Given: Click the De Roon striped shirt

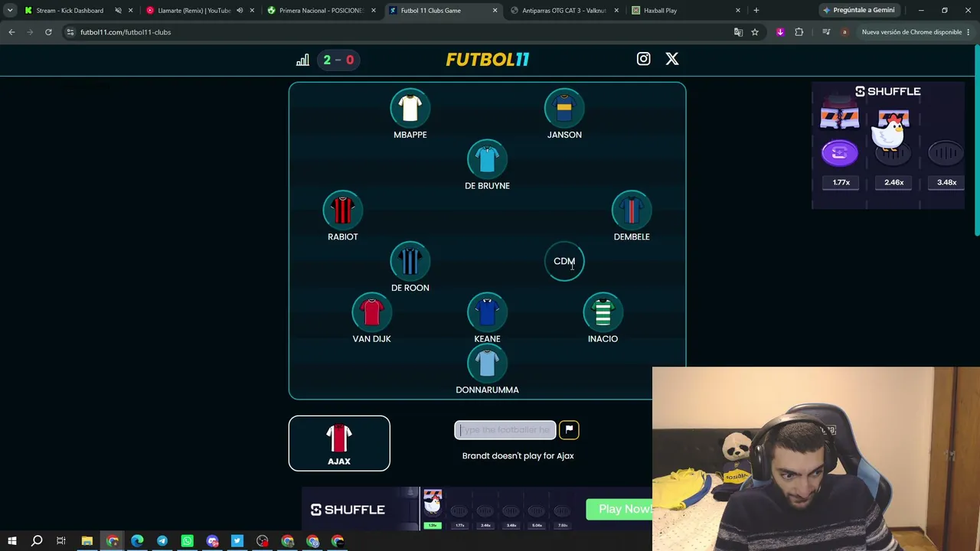Looking at the screenshot, I should click(x=410, y=262).
